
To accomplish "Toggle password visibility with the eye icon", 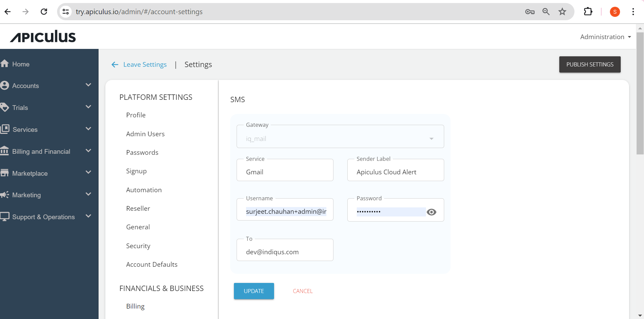I will [x=432, y=212].
